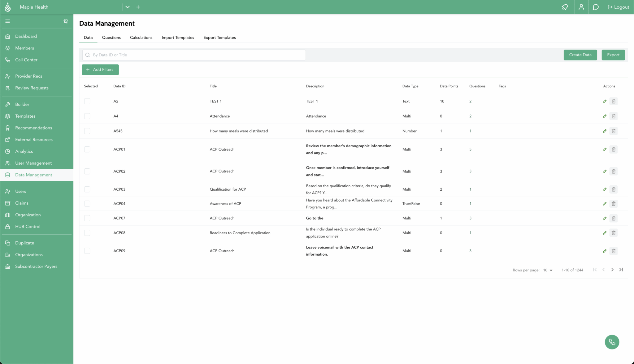Open the profile icon in the top bar

coord(581,7)
